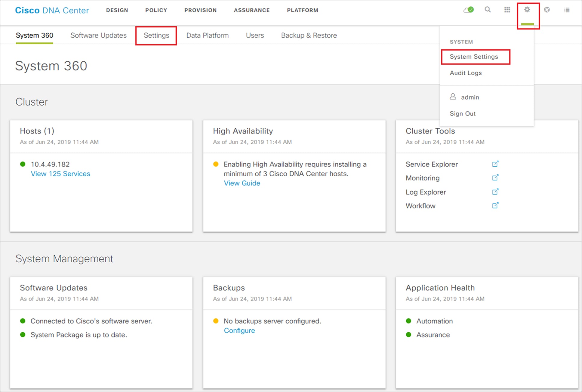This screenshot has width=582, height=392.
Task: Open Workflow external link icon
Action: [x=495, y=205]
